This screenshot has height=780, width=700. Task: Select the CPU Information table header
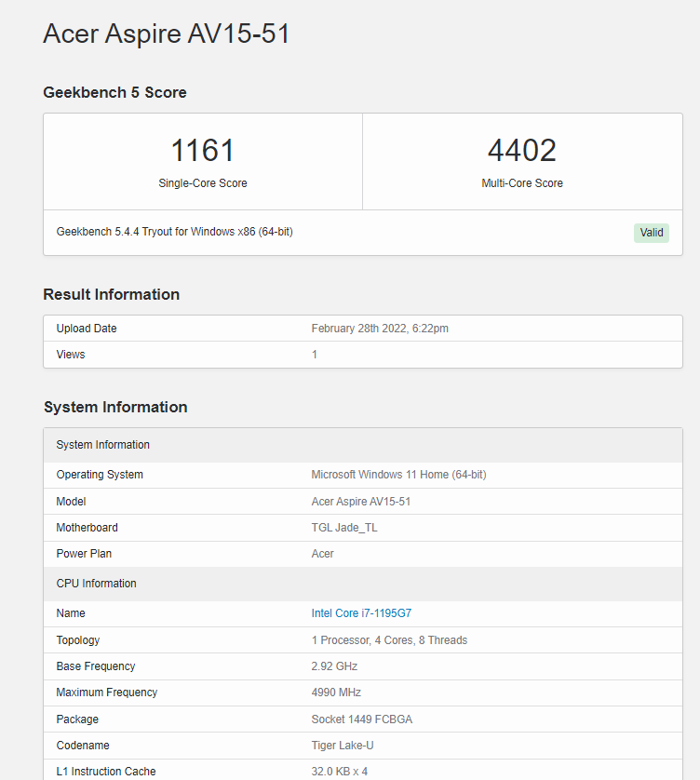click(363, 584)
